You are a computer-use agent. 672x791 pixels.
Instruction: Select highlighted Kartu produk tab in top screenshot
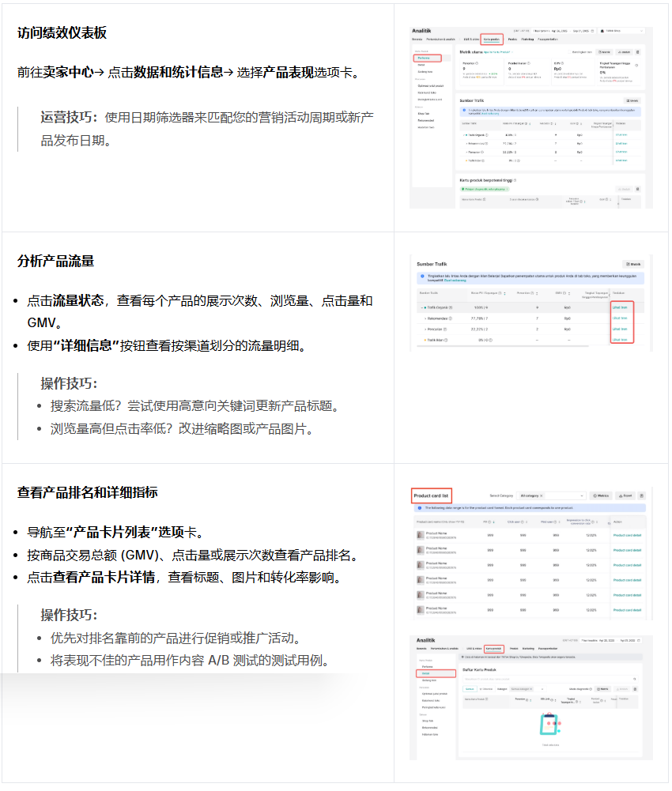(x=492, y=39)
